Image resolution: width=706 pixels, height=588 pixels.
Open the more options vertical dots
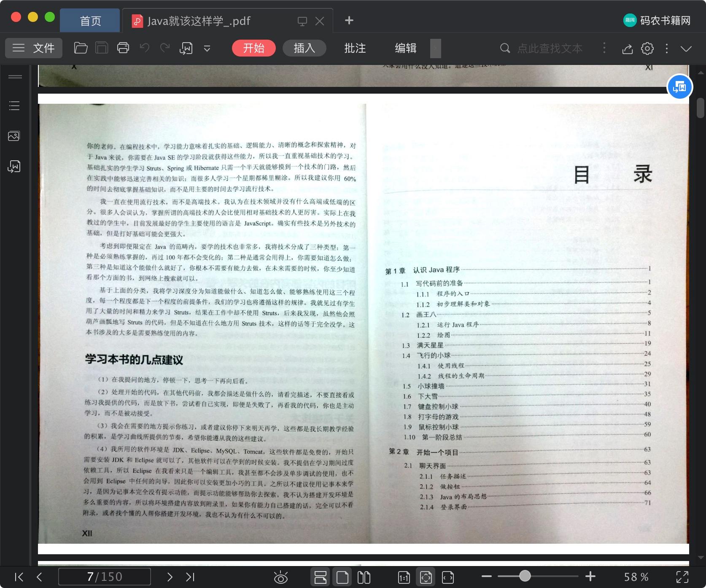point(667,49)
